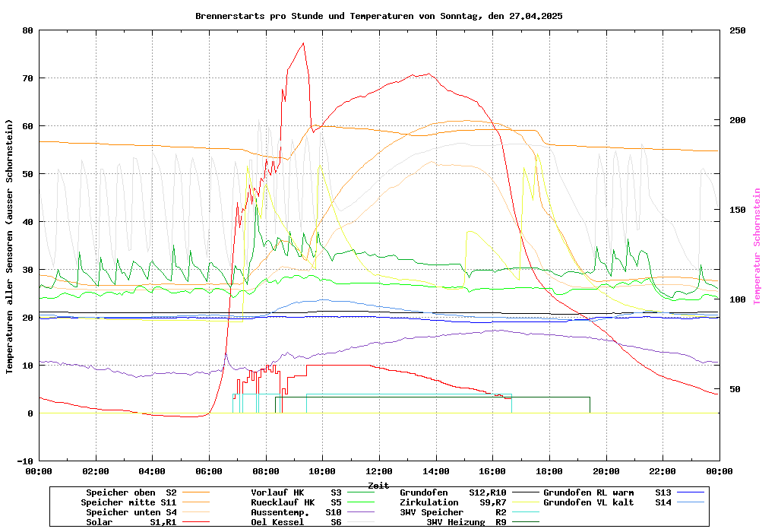Select the Grundofen VL kalt S14 legend entry

click(x=607, y=502)
